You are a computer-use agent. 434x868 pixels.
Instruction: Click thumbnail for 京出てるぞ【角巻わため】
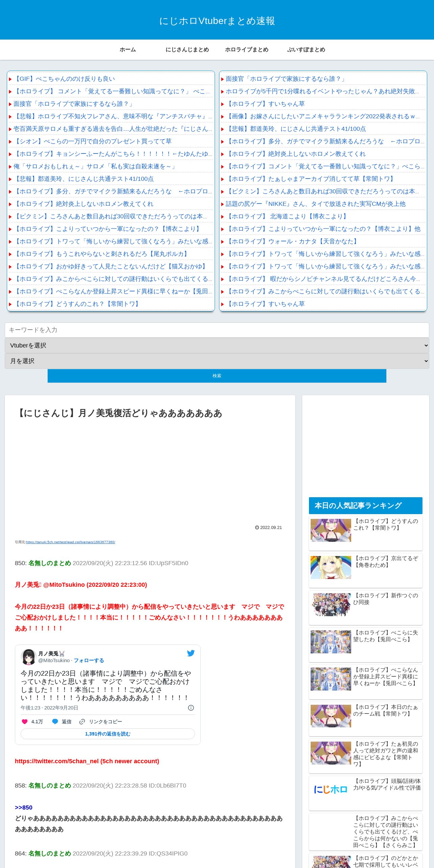click(x=331, y=568)
